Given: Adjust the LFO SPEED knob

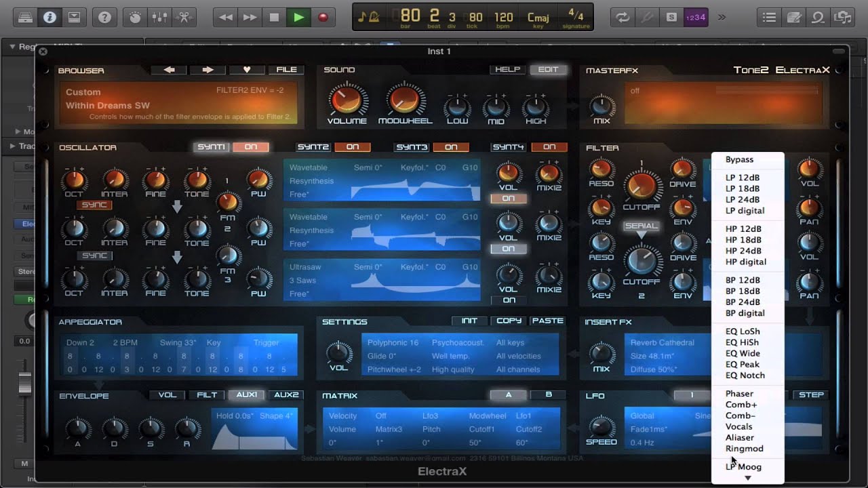Looking at the screenshot, I should pos(601,426).
